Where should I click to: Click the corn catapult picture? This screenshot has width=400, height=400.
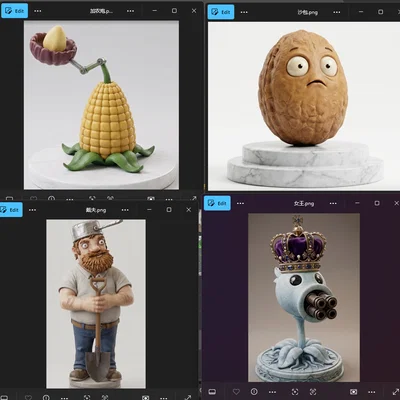[x=101, y=105]
